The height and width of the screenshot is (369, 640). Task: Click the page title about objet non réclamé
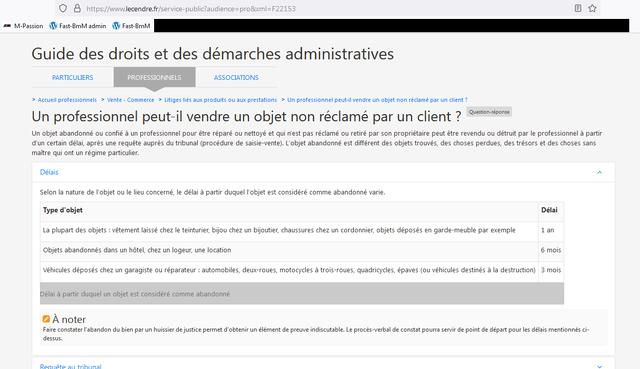[246, 117]
